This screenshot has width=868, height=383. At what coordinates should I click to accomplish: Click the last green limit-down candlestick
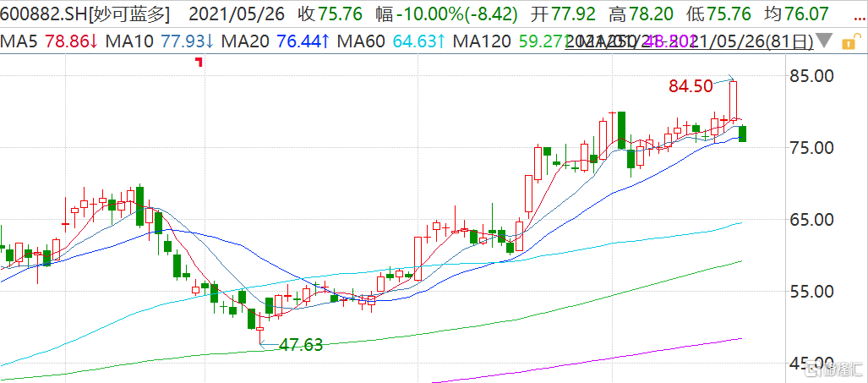click(742, 134)
